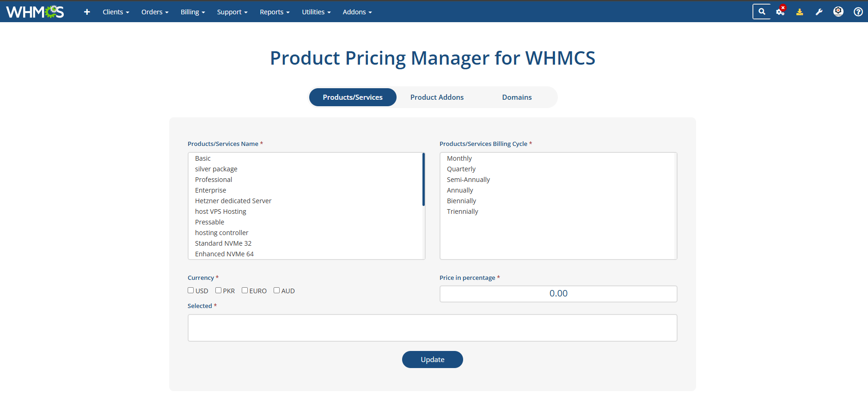The image size is (868, 411).
Task: Switch to the Product Addons tab
Action: pos(437,97)
